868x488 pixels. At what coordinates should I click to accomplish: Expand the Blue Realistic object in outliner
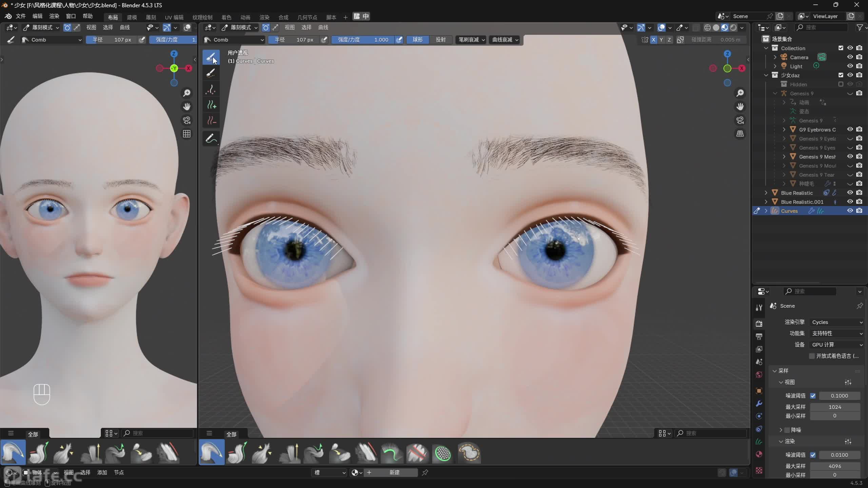pyautogui.click(x=766, y=193)
